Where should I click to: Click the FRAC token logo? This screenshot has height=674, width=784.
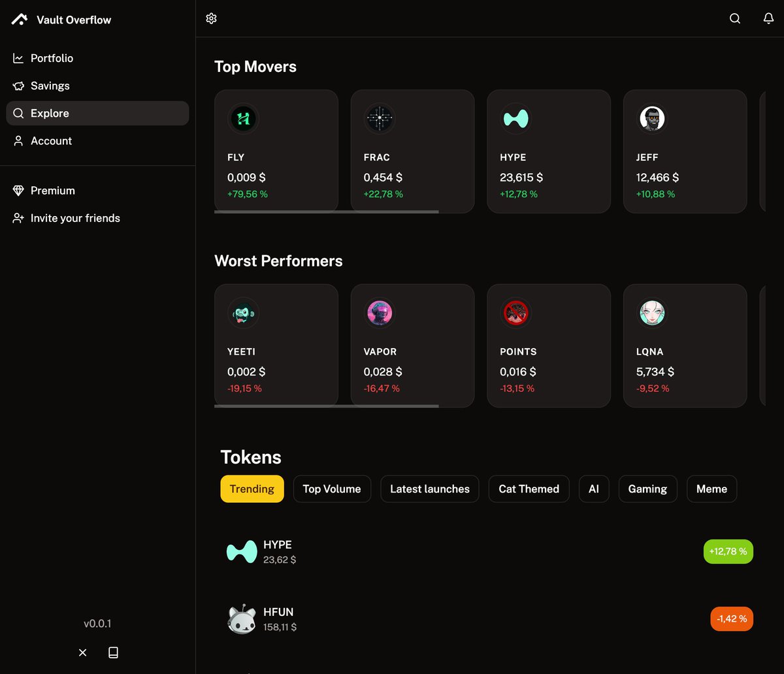click(x=380, y=119)
